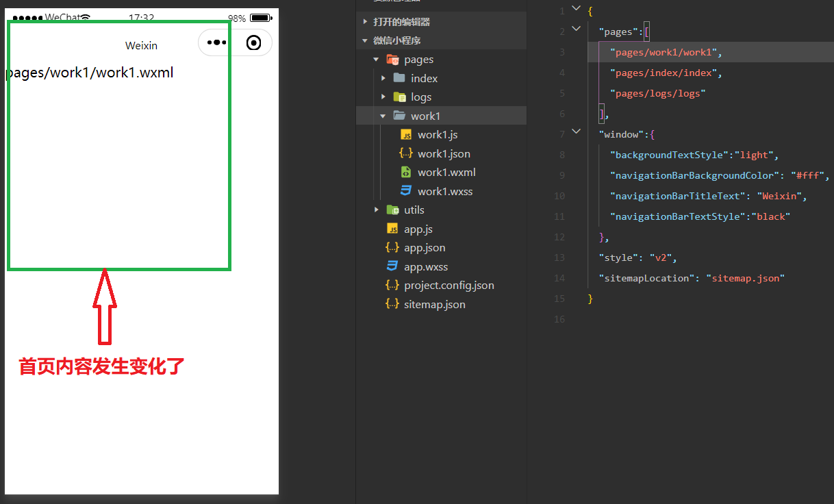The height and width of the screenshot is (504, 834).
Task: Fold the window object at line 7
Action: pos(576,132)
